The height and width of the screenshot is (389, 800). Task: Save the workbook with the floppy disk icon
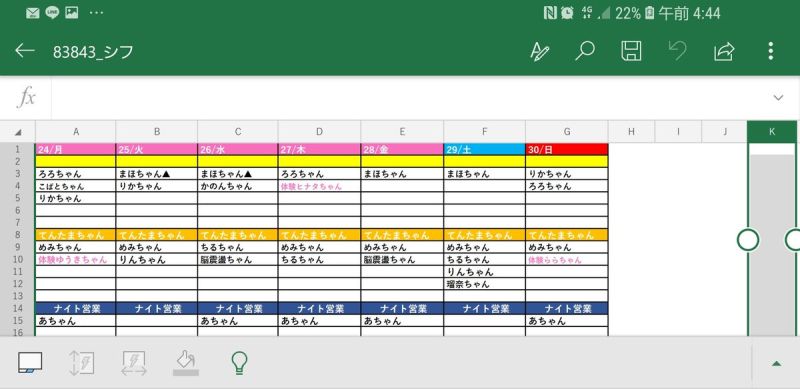[x=631, y=51]
